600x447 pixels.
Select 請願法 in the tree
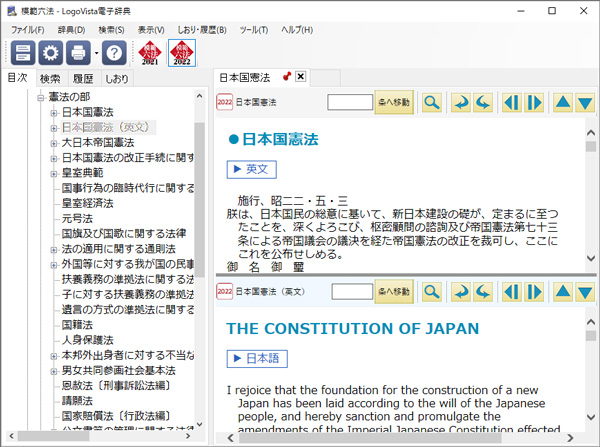[x=77, y=401]
